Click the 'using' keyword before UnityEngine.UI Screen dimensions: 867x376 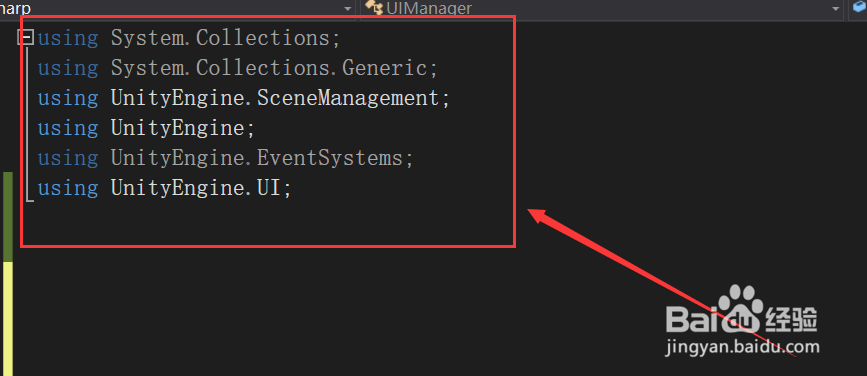(67, 189)
